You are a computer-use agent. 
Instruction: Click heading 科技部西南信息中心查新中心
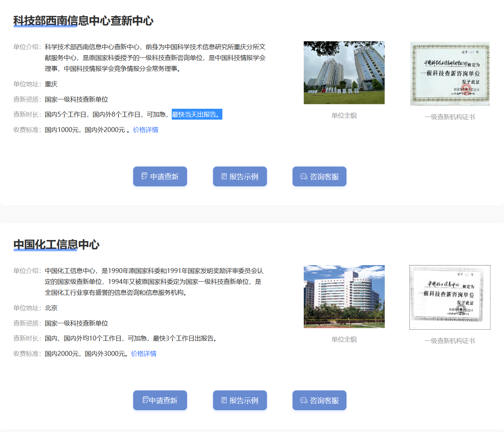(x=83, y=21)
